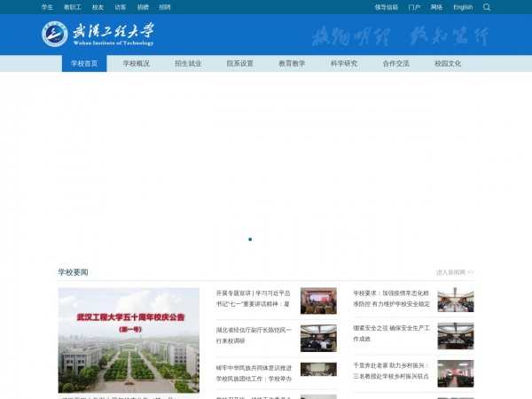Image resolution: width=532 pixels, height=399 pixels.
Task: Open the 教育教学 navigation item
Action: 292,64
